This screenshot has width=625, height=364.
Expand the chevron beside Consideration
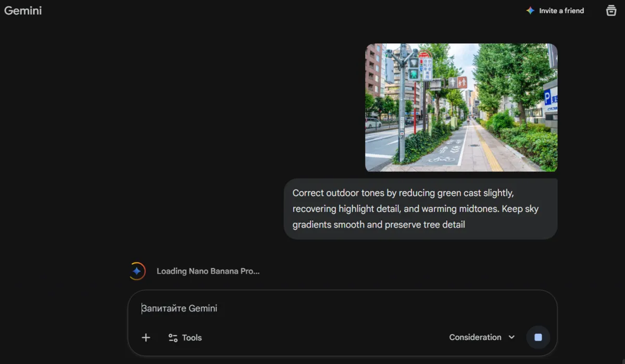(512, 337)
